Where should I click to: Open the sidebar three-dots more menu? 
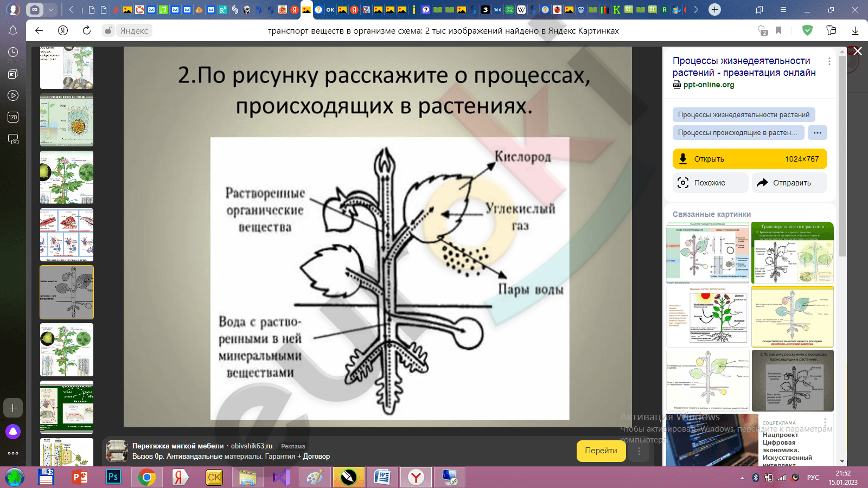click(x=13, y=453)
